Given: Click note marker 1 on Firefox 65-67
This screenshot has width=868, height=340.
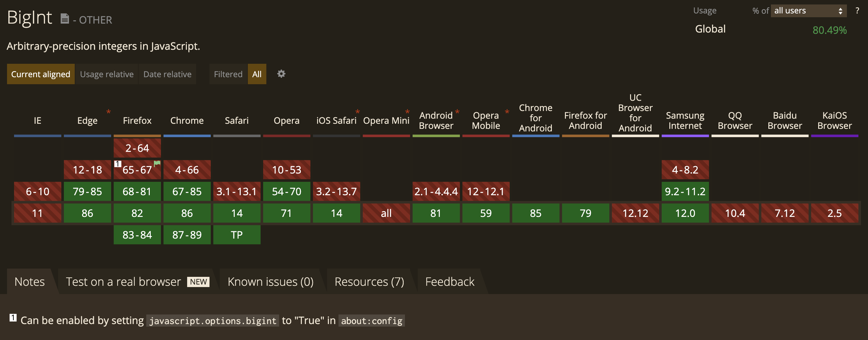Looking at the screenshot, I should (118, 164).
